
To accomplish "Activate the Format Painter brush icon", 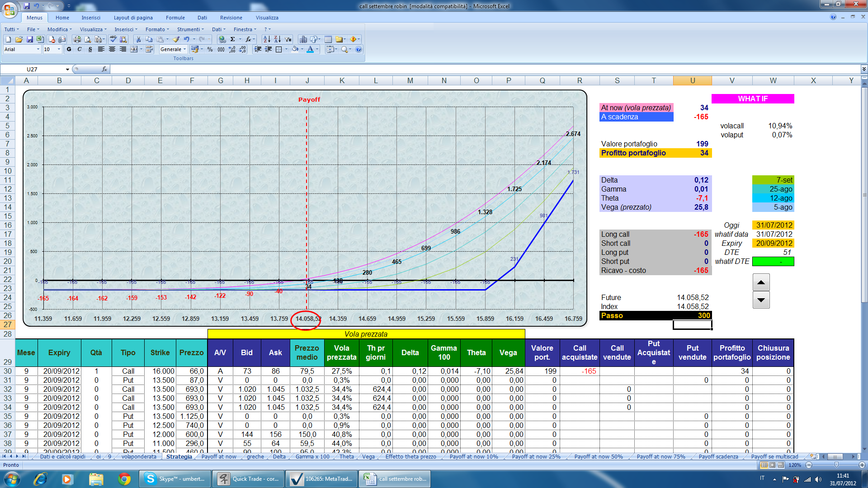I will (176, 40).
